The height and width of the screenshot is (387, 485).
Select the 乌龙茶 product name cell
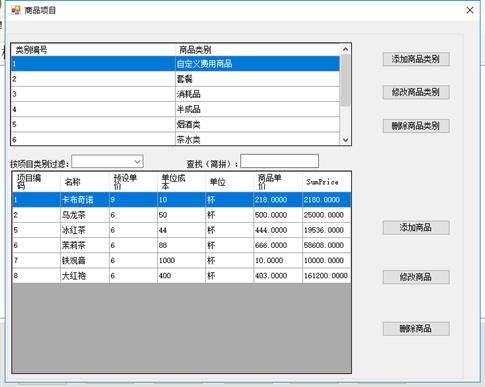(x=85, y=215)
